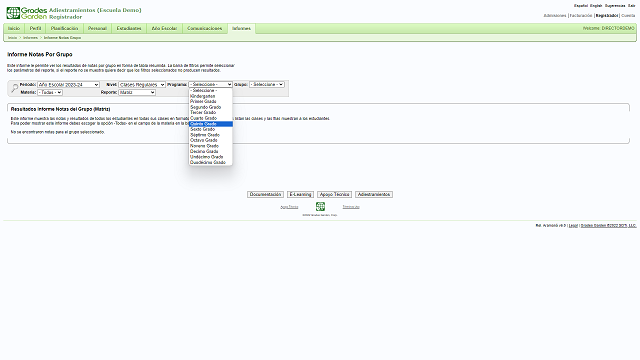Choose Duodécimo Grado from the list
Screen dimensions: 640x360
pos(211,162)
